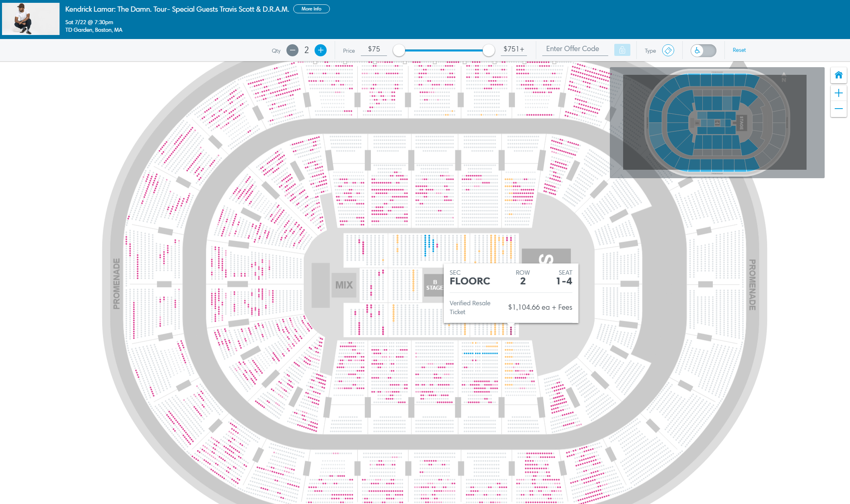Decrease ticket quantity with the minus stepper

[x=292, y=50]
